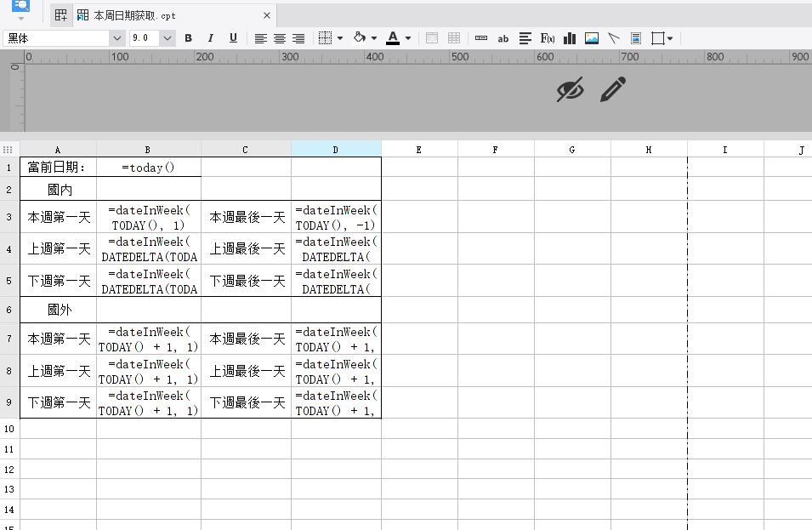Viewport: 812px width, 530px height.
Task: Toggle bold formatting
Action: coord(189,38)
